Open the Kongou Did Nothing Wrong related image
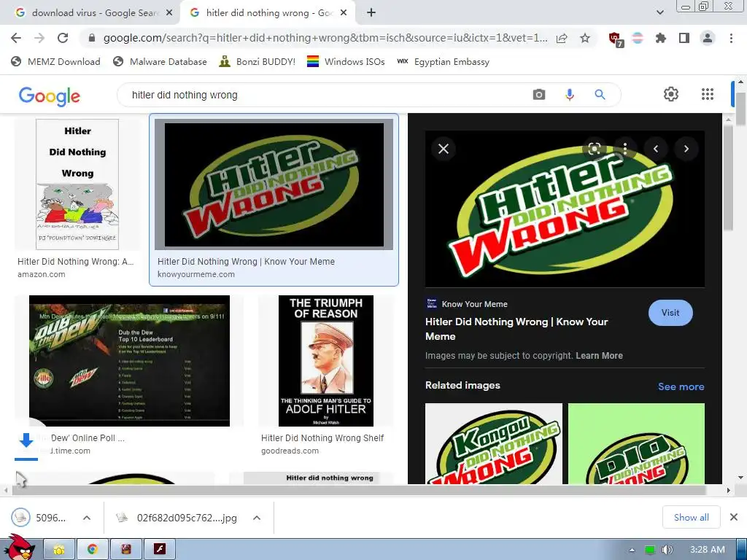This screenshot has width=747, height=560. 494,443
